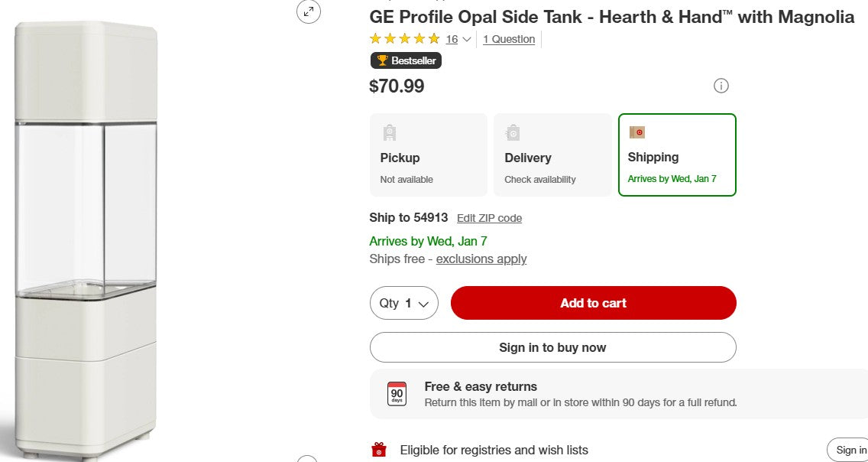The height and width of the screenshot is (462, 868).
Task: Add the Opal Side Tank to cart
Action: [x=593, y=303]
